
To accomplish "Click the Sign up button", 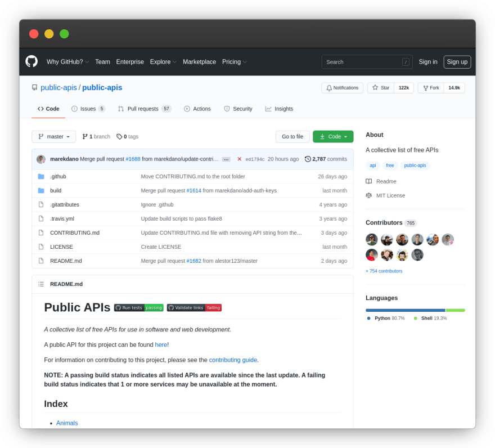I will (x=457, y=62).
